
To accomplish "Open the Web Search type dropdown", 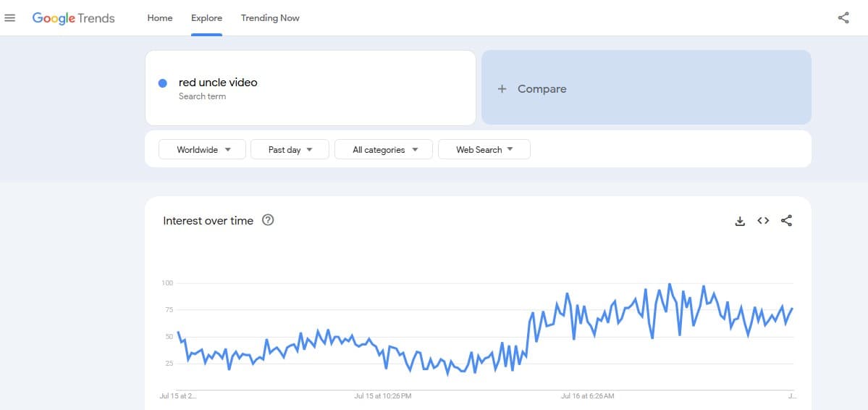I will [484, 150].
